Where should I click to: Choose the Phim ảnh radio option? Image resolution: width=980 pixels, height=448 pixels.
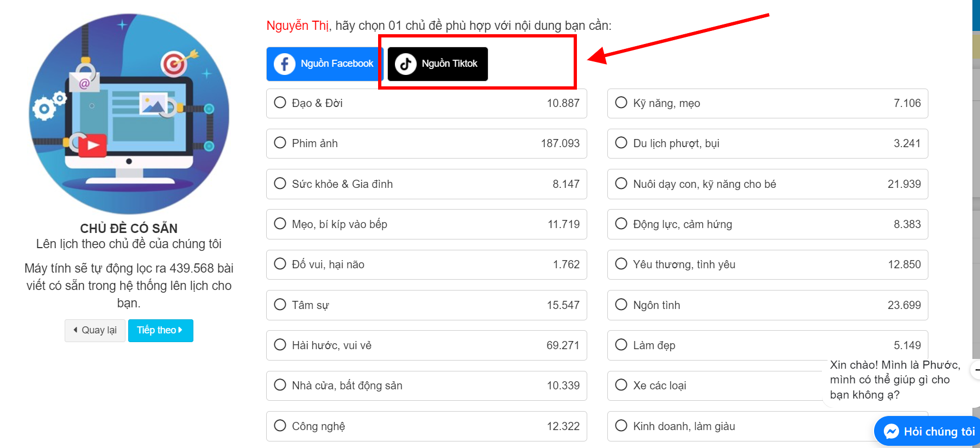[280, 143]
